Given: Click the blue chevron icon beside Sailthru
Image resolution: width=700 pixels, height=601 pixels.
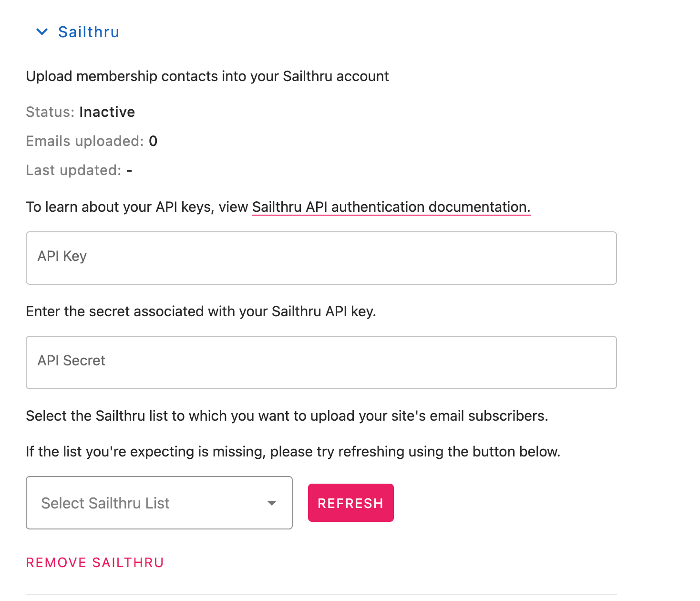Looking at the screenshot, I should [x=41, y=31].
